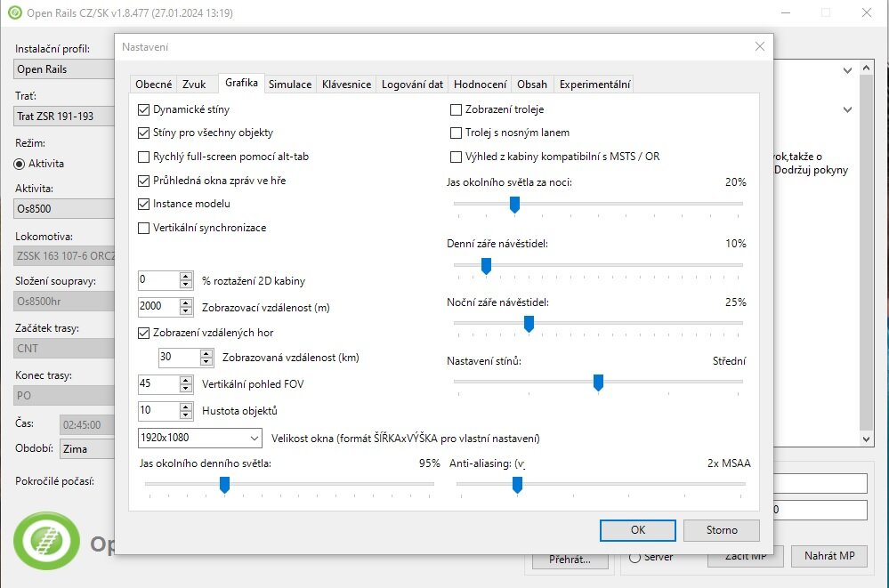Expand the second chevron in the main window's right panel
This screenshot has height=588, width=889.
point(847,109)
